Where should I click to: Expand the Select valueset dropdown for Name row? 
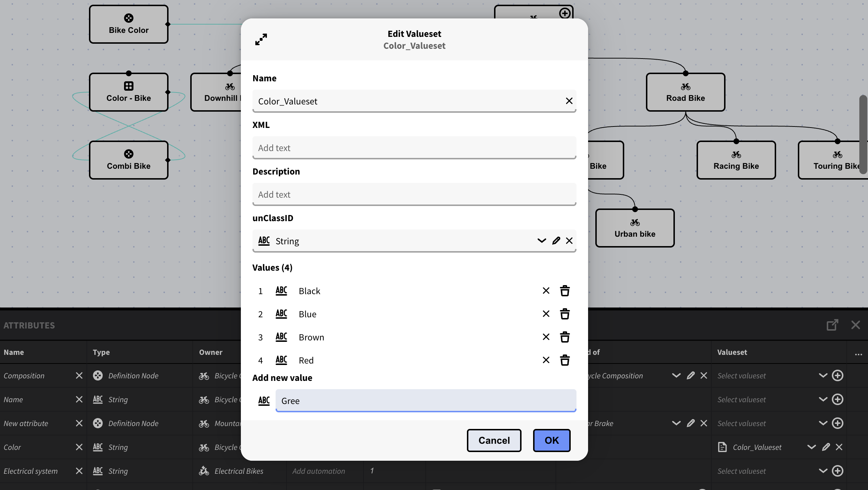(823, 400)
